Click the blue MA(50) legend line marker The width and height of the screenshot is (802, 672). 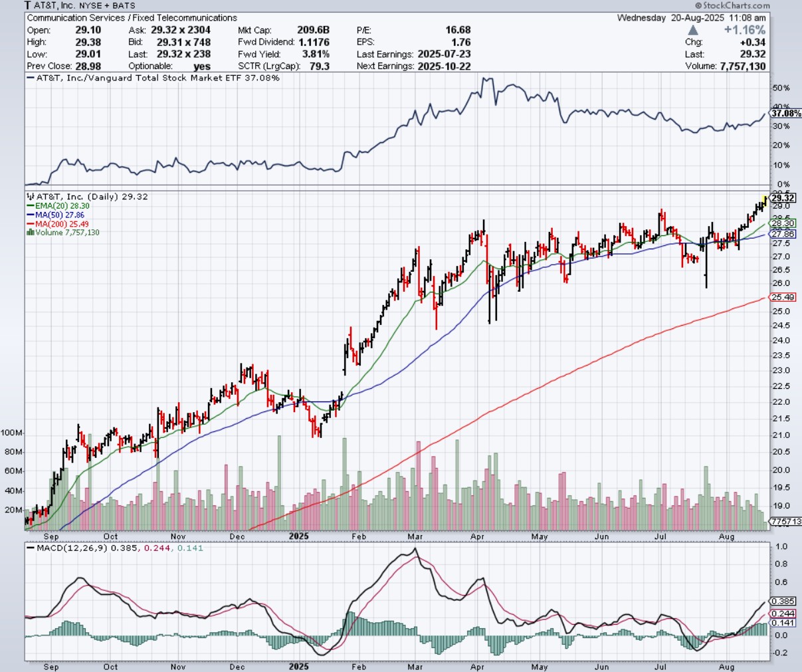[30, 215]
